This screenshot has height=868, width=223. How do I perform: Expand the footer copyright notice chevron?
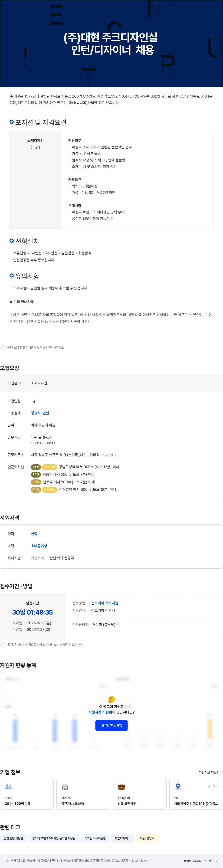click(x=145, y=861)
